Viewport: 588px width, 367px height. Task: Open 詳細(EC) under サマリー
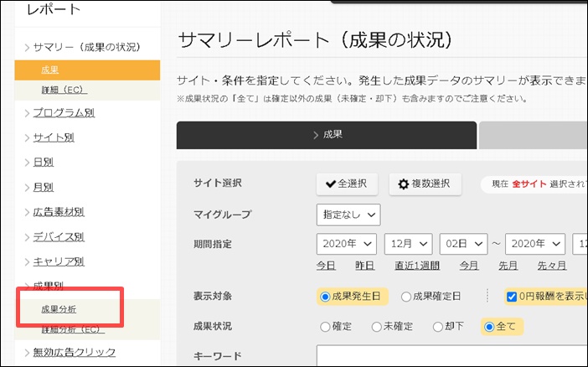pyautogui.click(x=63, y=90)
